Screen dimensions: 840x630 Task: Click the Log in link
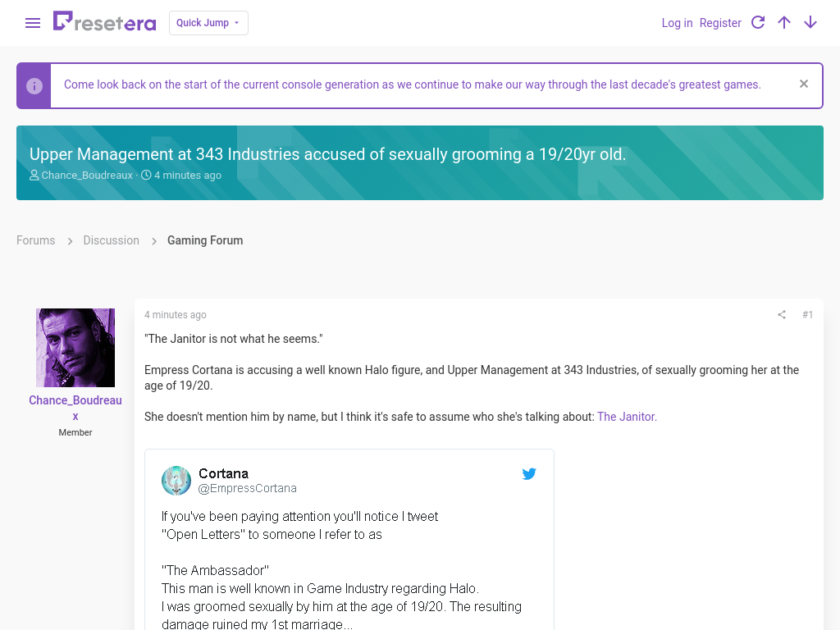tap(677, 23)
